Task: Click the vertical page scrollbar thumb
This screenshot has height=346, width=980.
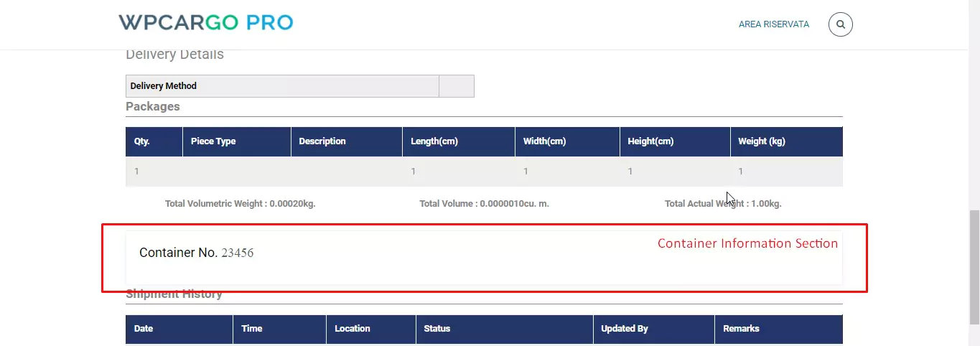Action: (974, 266)
